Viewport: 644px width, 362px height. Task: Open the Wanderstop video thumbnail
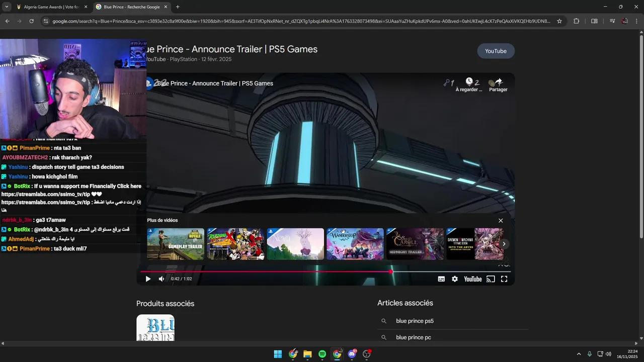click(x=355, y=244)
